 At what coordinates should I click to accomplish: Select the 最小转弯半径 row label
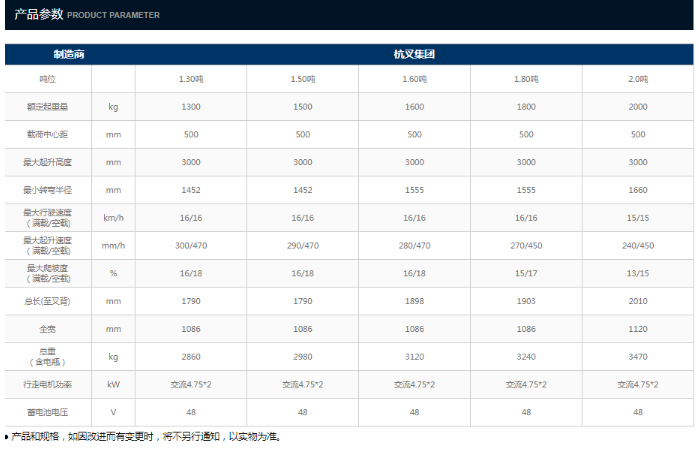(48, 189)
